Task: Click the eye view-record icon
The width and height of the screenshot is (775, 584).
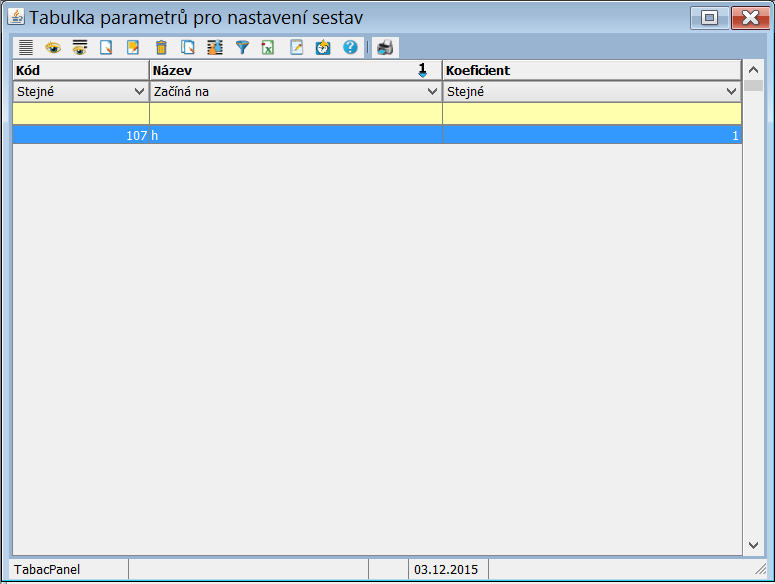Action: [x=52, y=47]
